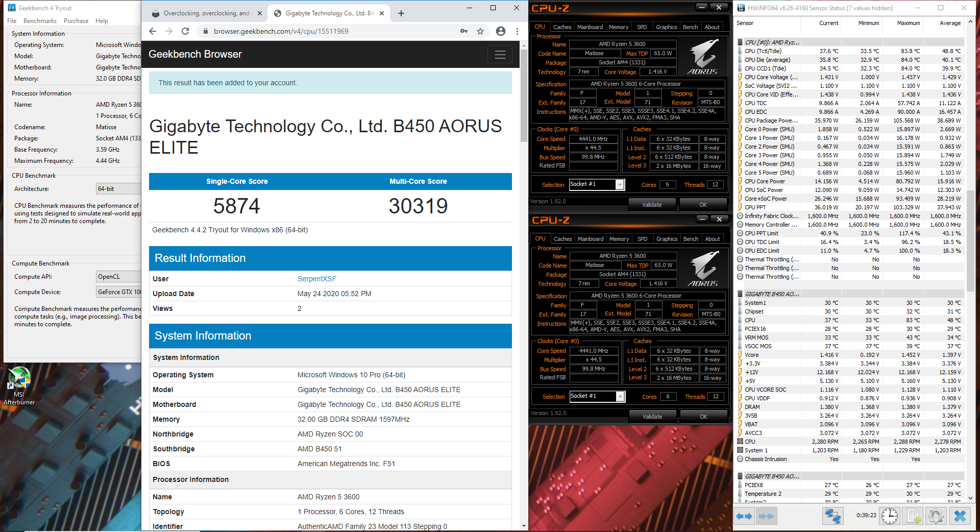The width and height of the screenshot is (980, 532).
Task: Open Compute Device GeForce GTX dropdown
Action: point(118,292)
